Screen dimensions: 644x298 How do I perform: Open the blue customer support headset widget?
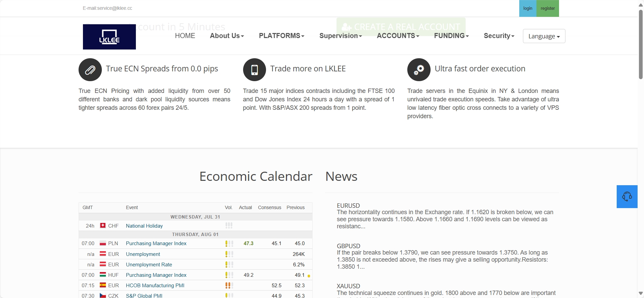click(627, 197)
